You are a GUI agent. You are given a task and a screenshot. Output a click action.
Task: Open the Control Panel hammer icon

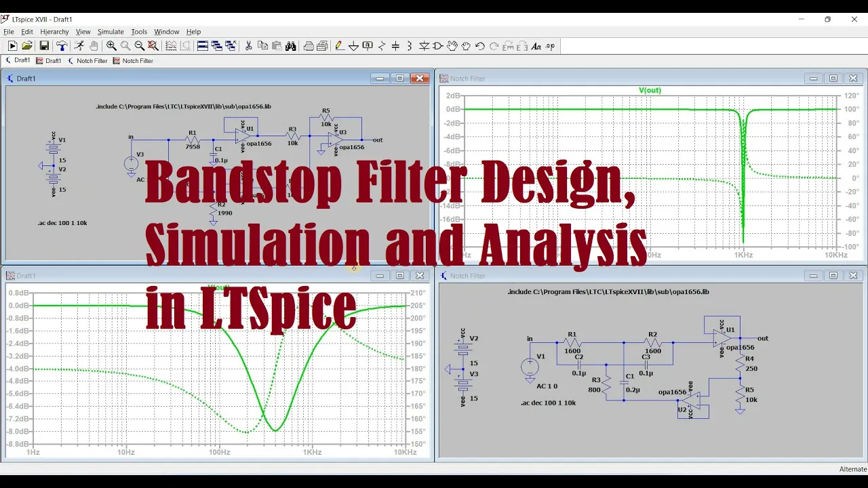click(x=62, y=46)
